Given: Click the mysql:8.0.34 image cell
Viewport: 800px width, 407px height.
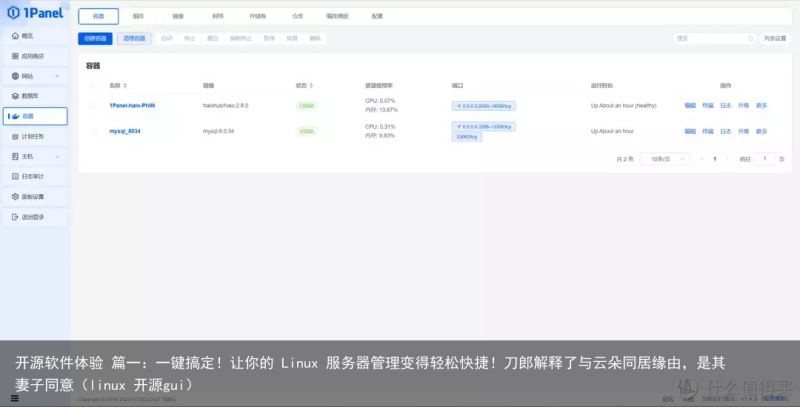Looking at the screenshot, I should (218, 131).
